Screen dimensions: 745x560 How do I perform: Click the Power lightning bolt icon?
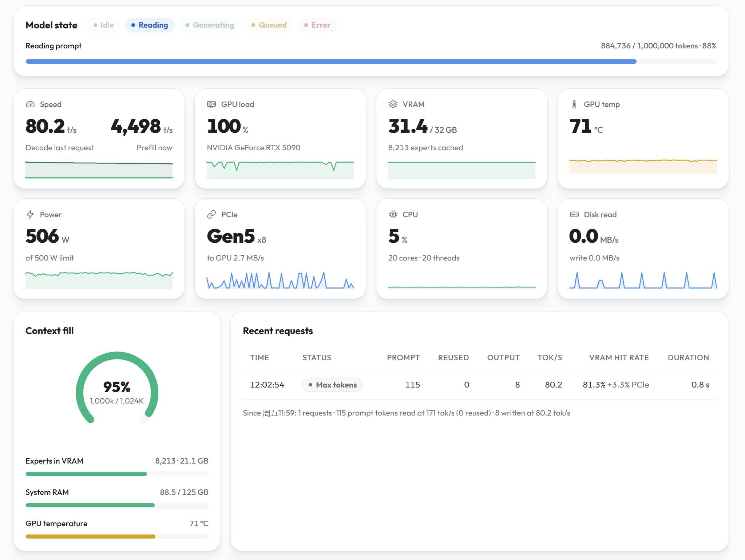point(30,215)
